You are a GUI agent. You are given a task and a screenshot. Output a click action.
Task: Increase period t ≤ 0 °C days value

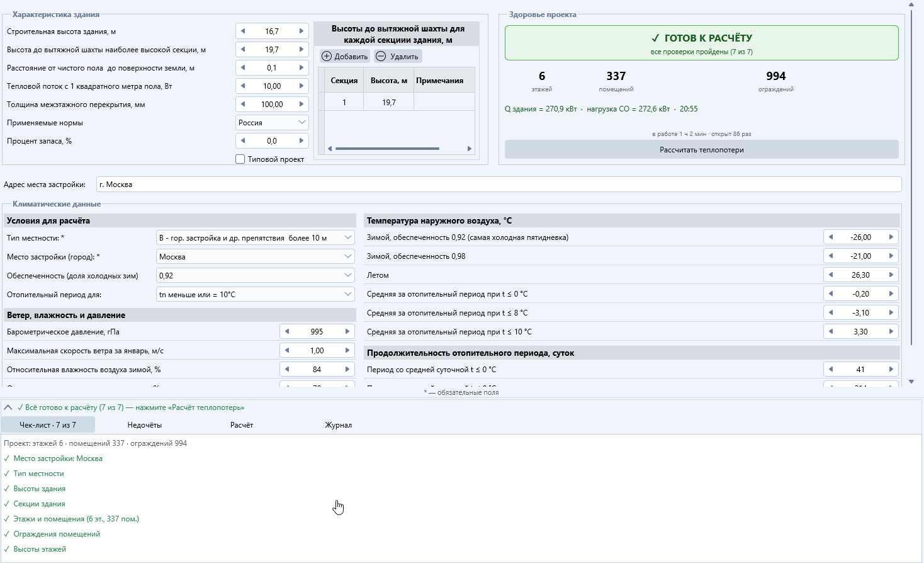(891, 370)
